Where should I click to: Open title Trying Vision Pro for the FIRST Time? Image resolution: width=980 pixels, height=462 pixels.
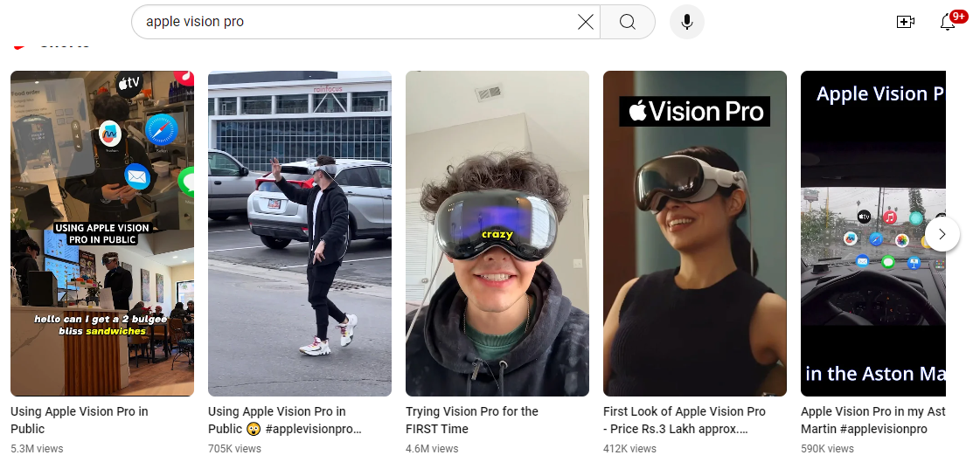click(x=472, y=420)
